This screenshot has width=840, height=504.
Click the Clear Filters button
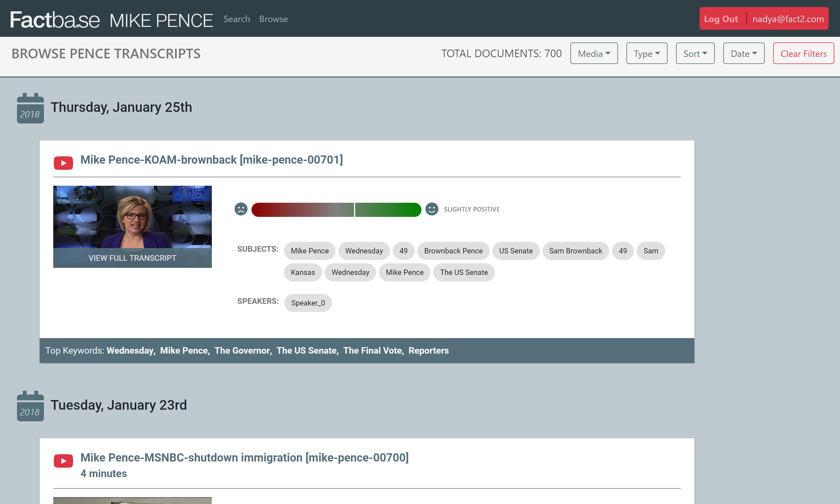click(x=803, y=53)
